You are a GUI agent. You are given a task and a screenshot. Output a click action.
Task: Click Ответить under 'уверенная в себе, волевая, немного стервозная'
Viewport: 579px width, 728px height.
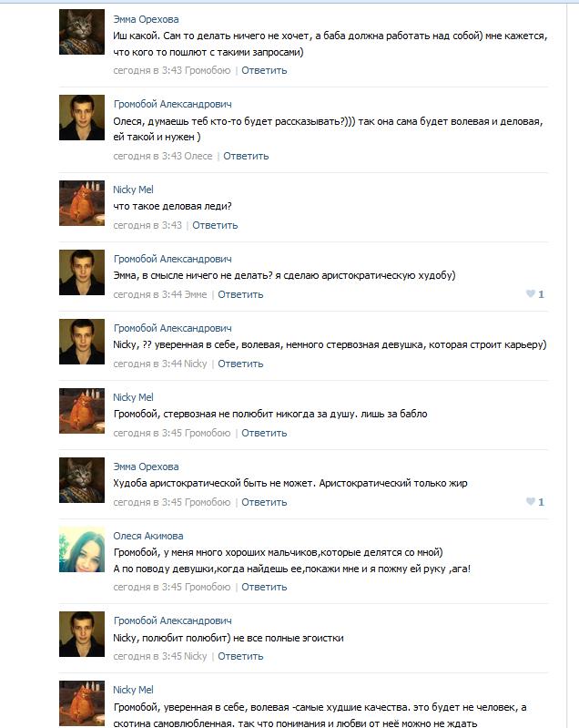(x=240, y=364)
